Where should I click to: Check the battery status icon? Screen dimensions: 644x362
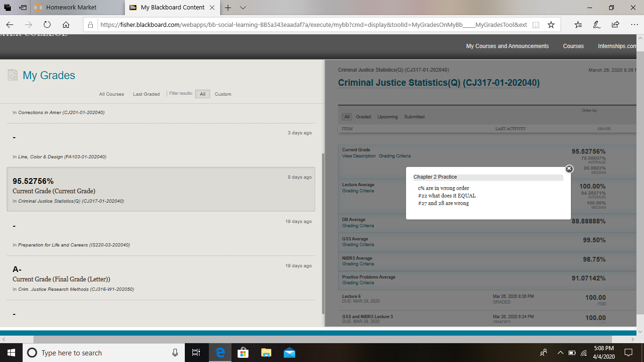(x=572, y=353)
